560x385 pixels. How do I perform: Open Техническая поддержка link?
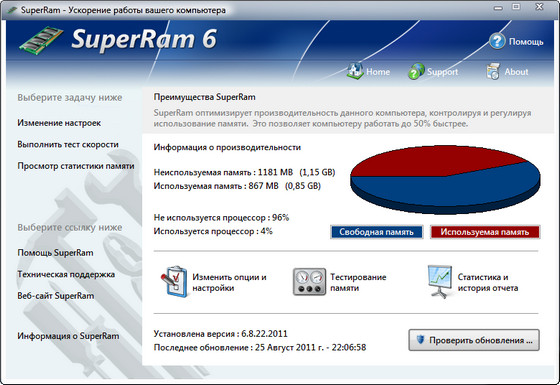tap(66, 274)
